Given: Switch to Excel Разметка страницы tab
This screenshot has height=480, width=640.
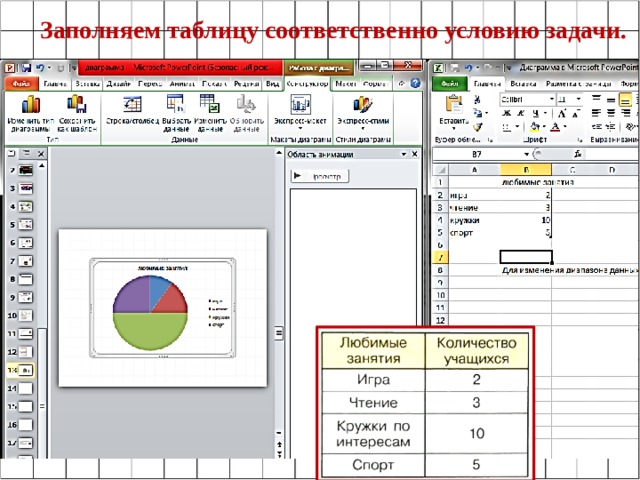Looking at the screenshot, I should [578, 84].
